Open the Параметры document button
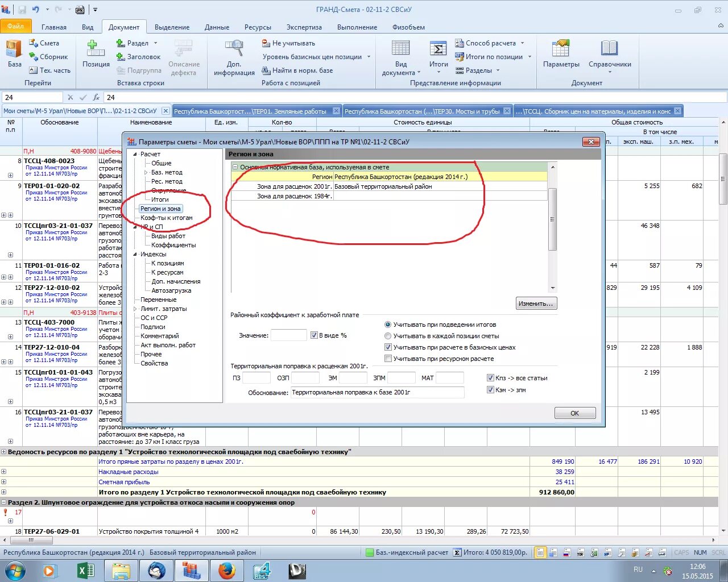Image resolution: width=728 pixels, height=582 pixels. point(561,54)
